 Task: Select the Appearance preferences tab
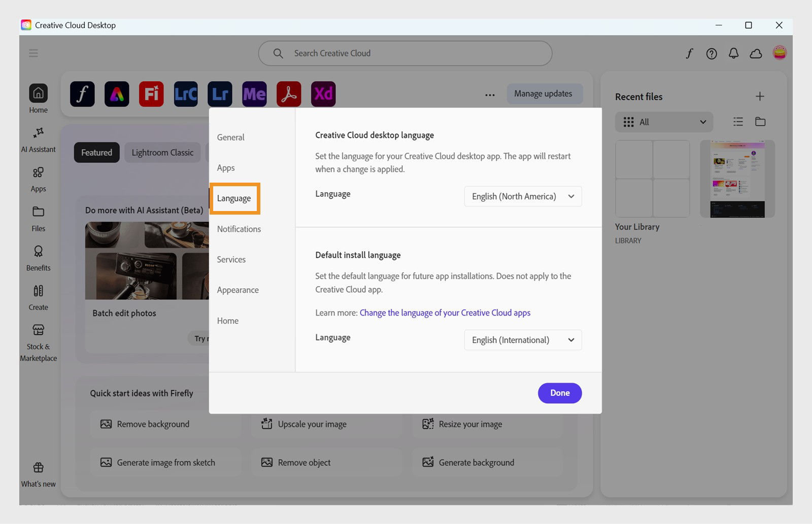238,290
